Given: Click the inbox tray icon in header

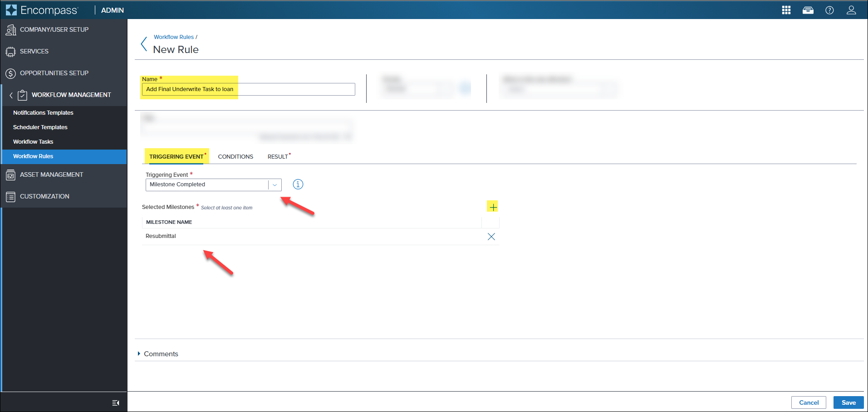Looking at the screenshot, I should 808,10.
